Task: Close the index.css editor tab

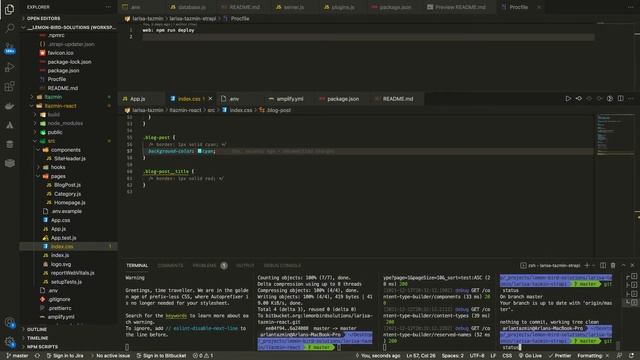Action: [210, 99]
